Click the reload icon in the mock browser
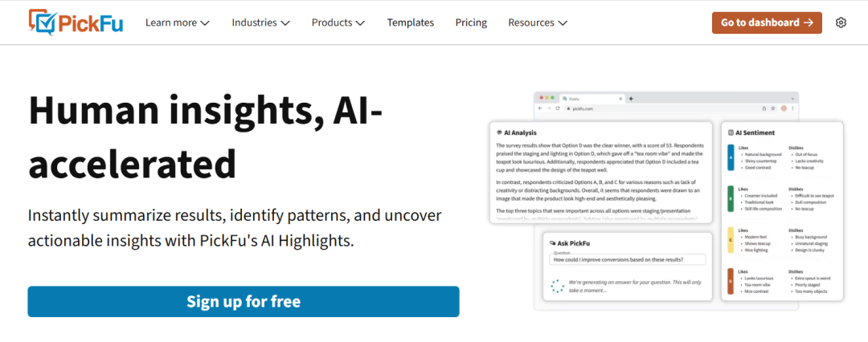 point(559,108)
